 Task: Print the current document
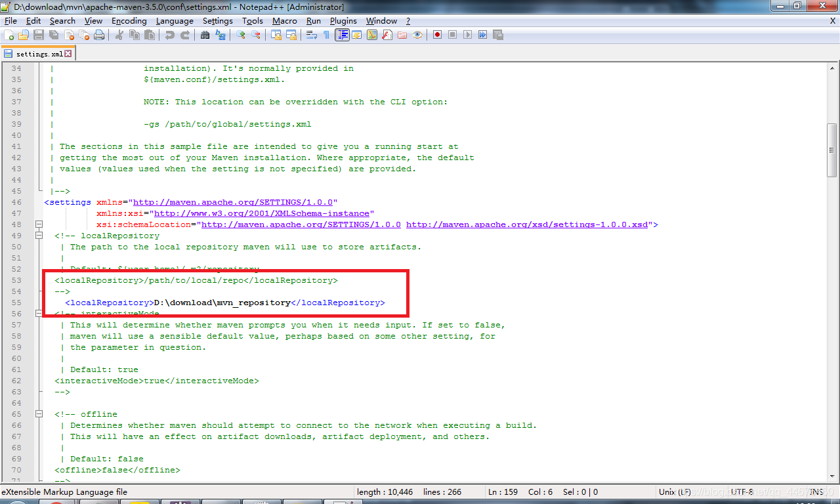coord(98,35)
